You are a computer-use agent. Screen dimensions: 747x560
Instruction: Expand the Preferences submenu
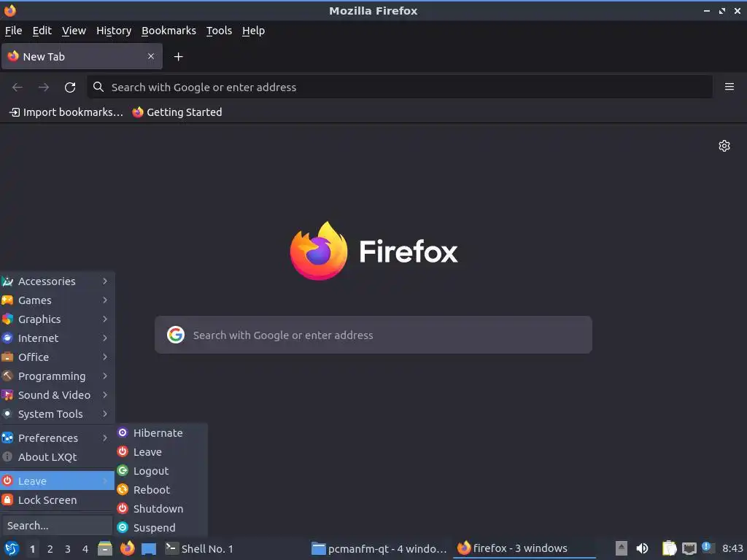click(57, 438)
